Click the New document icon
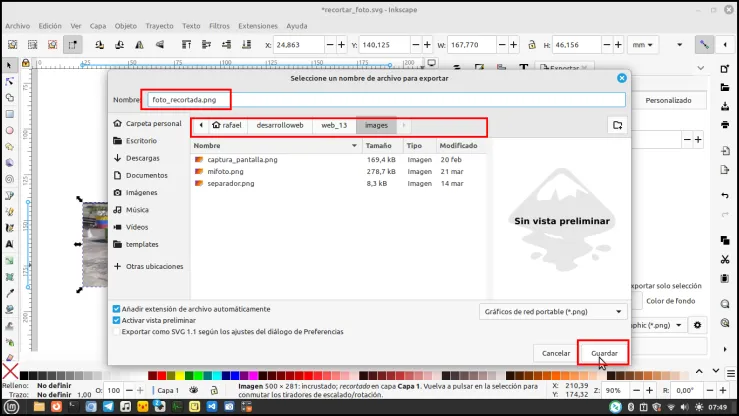739x416 pixels. (x=725, y=69)
